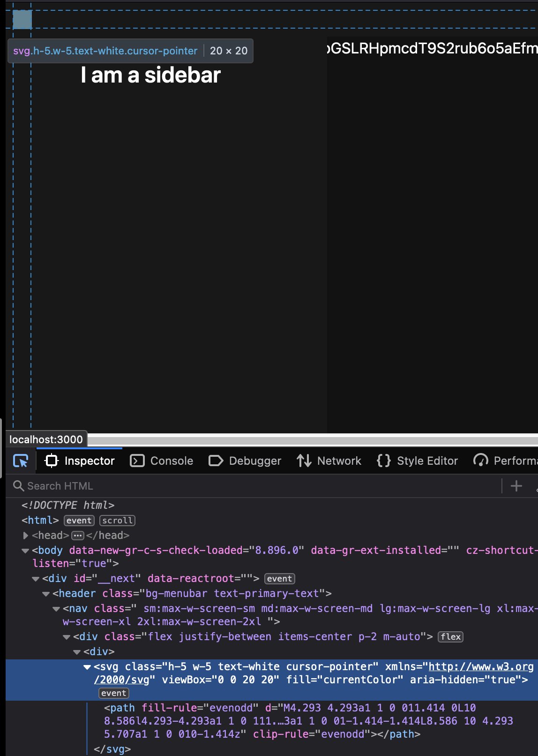Collapse the header bg-menubar node
The width and height of the screenshot is (538, 756).
46,594
